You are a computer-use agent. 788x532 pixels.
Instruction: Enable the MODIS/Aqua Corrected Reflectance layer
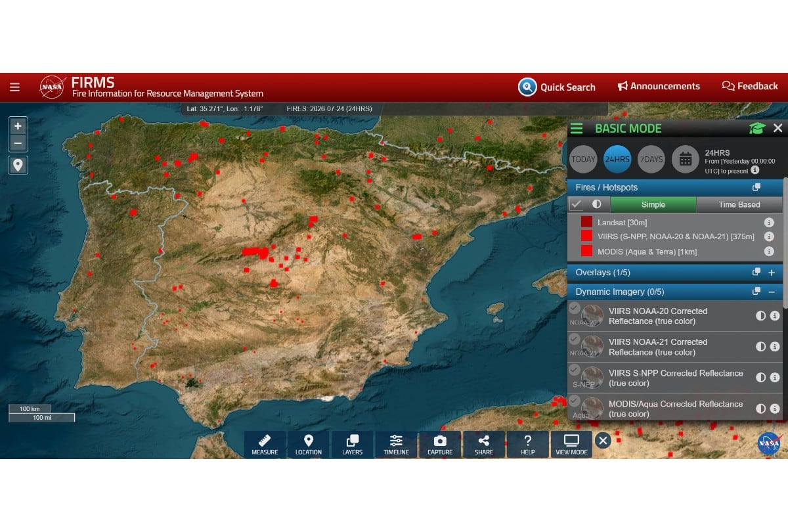click(x=575, y=401)
